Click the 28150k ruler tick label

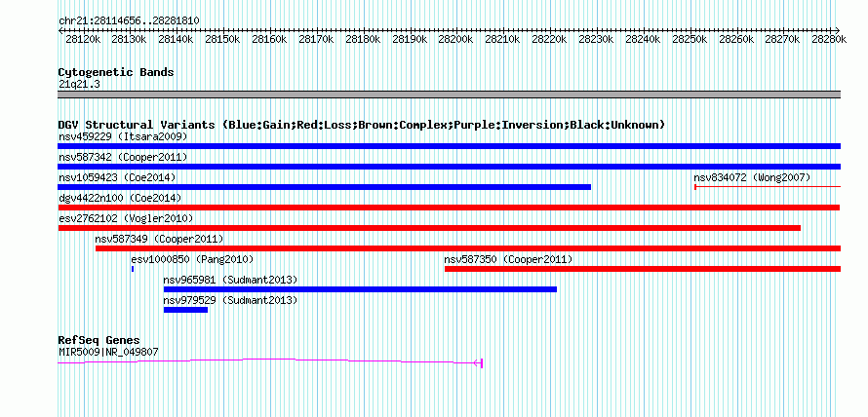(222, 39)
